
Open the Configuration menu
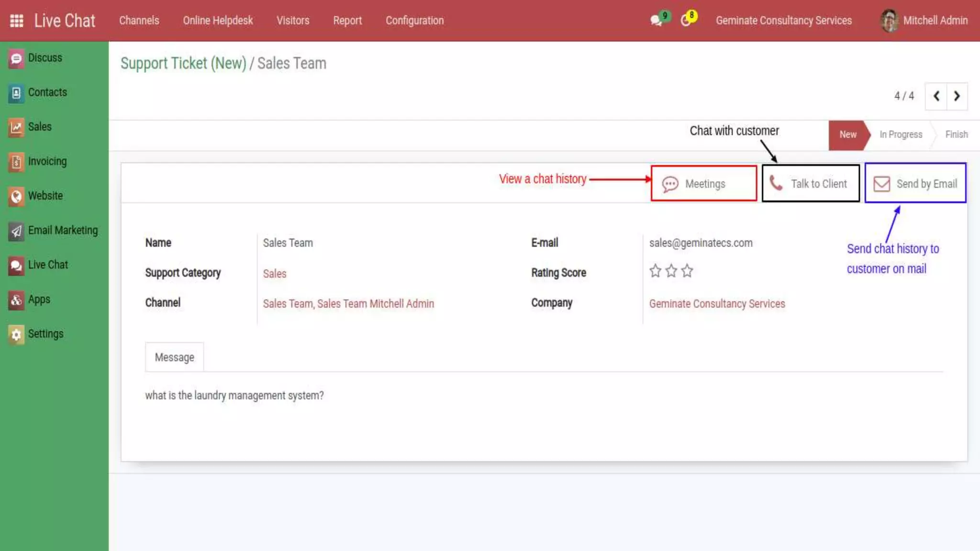click(x=414, y=21)
